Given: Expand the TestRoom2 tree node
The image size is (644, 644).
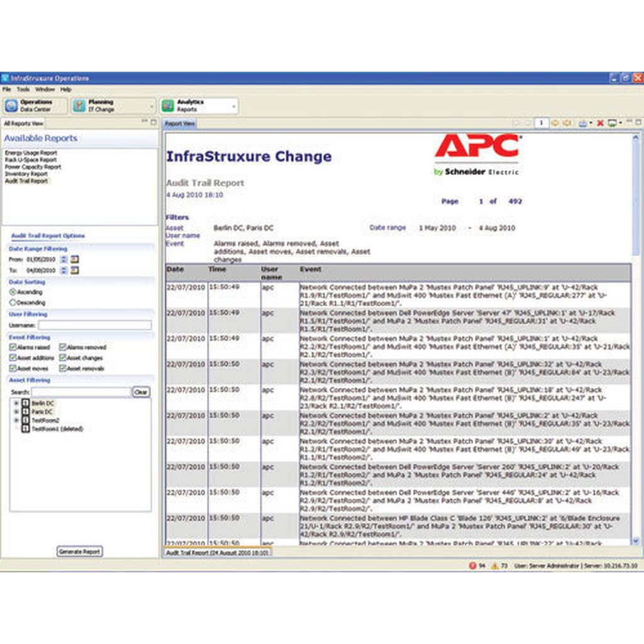Looking at the screenshot, I should (16, 420).
